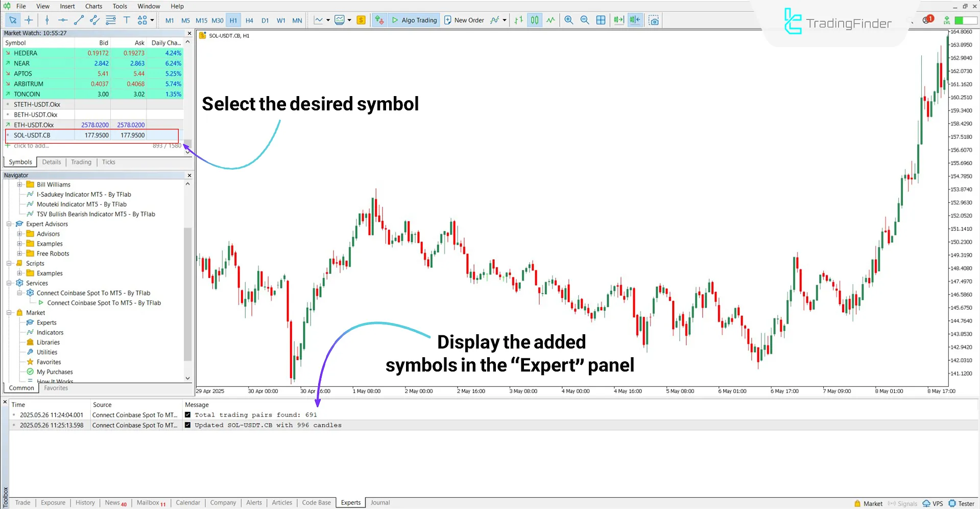
Task: Open the geometric shapes dropdown arrow
Action: 153,20
